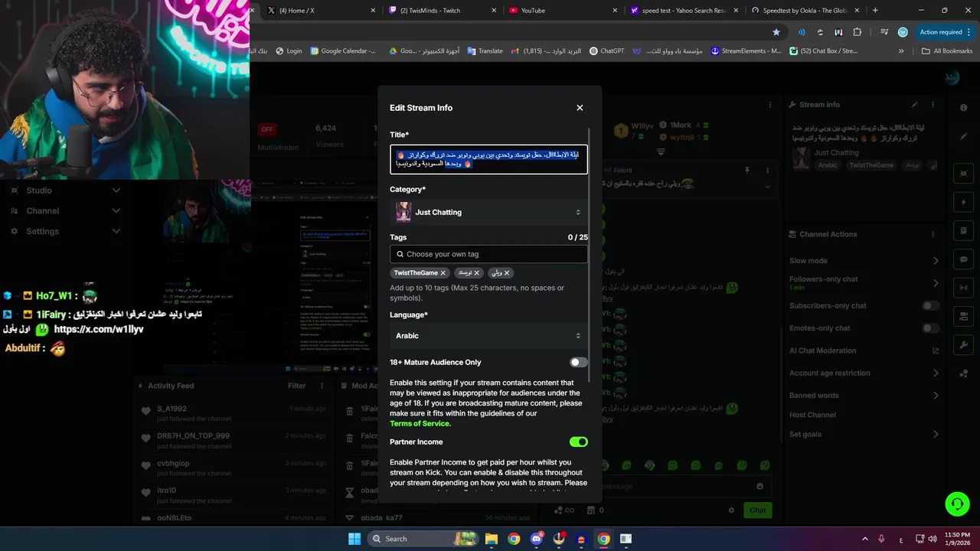Open the Just Chatting category dropdown
This screenshot has width=980, height=551.
click(488, 212)
